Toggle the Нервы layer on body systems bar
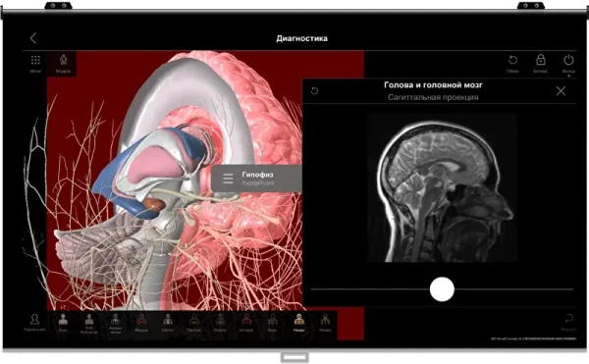 click(x=298, y=323)
